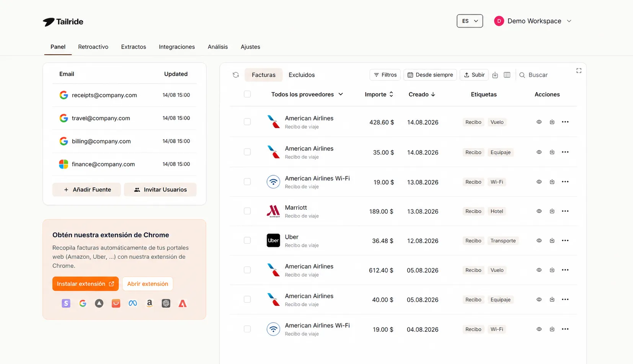Sort by the Creado column
The width and height of the screenshot is (633, 364).
(x=422, y=95)
